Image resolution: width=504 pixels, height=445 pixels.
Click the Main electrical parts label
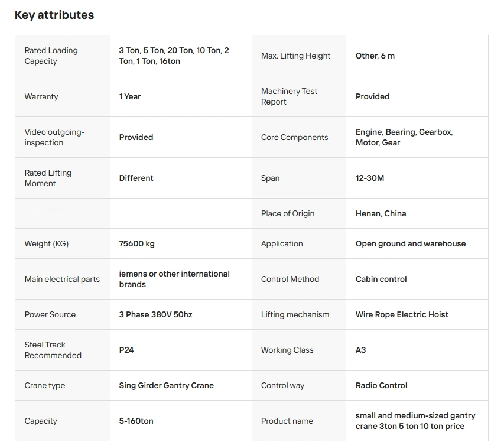62,279
